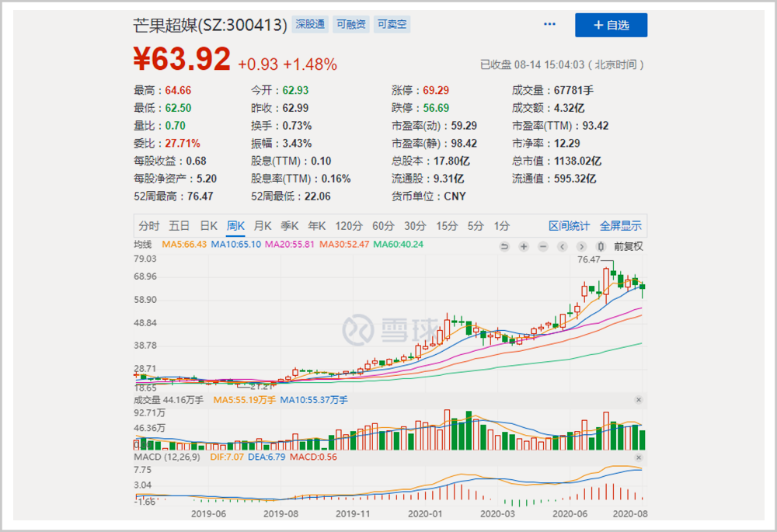Switch to the 月K tab
The height and width of the screenshot is (532, 777).
click(263, 226)
